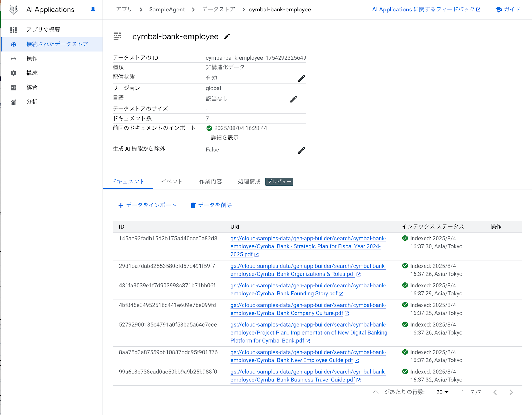This screenshot has width=532, height=415.
Task: Open Business Travel Guide PDF link
Action: coord(308,376)
